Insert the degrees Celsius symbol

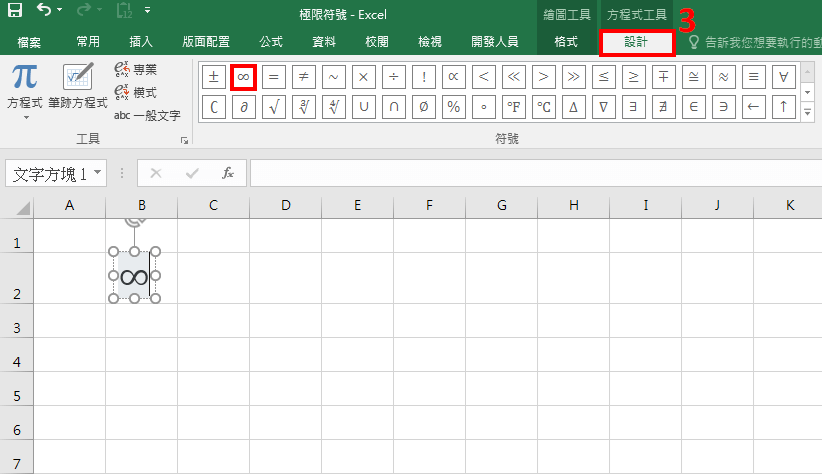(543, 107)
